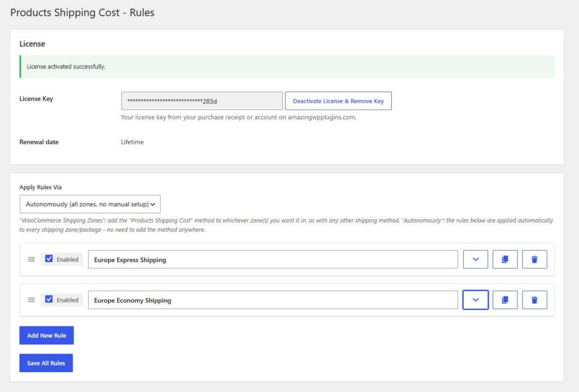Edit the Europe Express Shipping name field
The height and width of the screenshot is (392, 579).
(273, 259)
